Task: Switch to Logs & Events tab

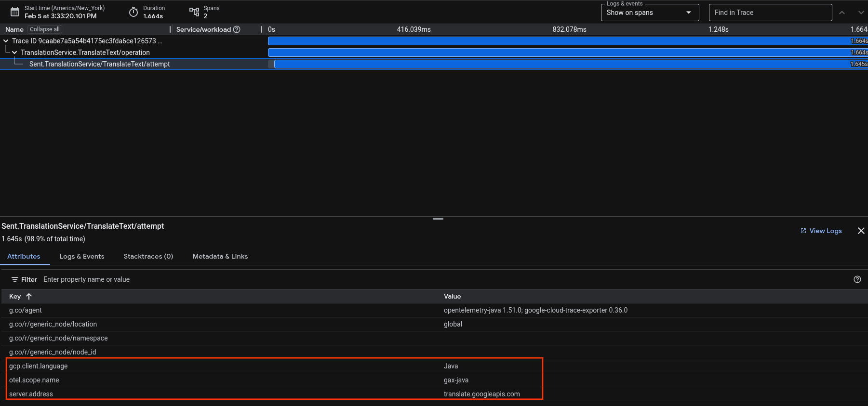Action: click(x=82, y=256)
